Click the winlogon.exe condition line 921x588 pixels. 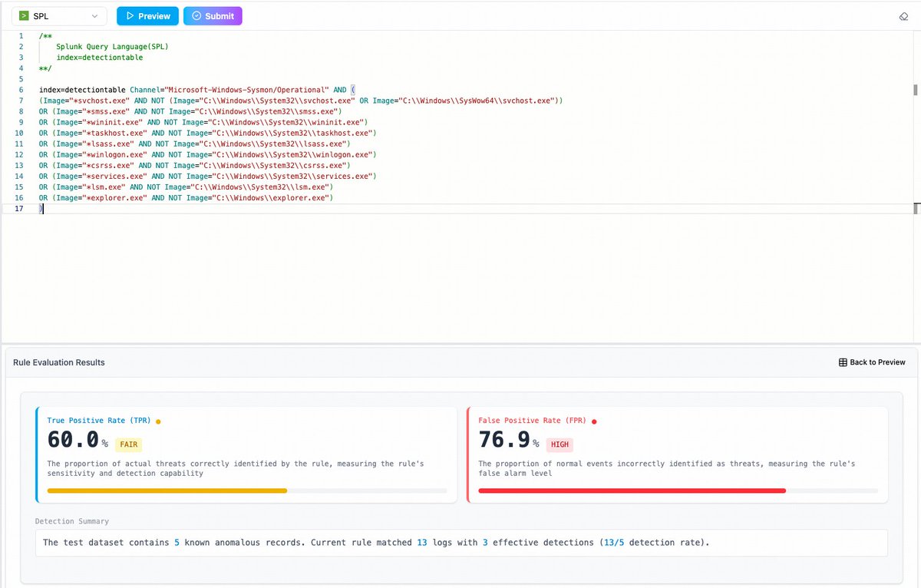pyautogui.click(x=207, y=154)
